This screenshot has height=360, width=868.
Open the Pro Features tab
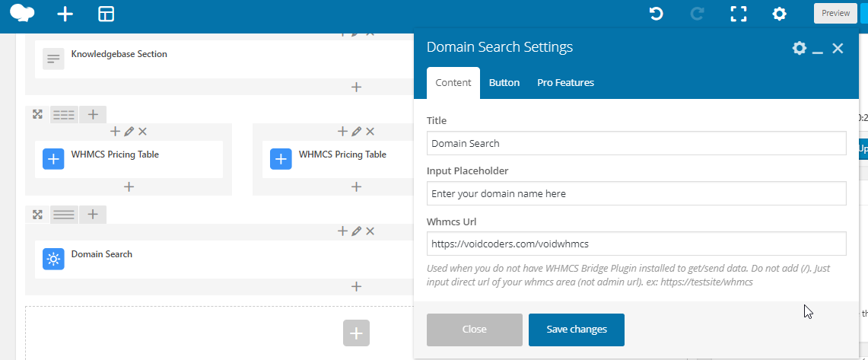pos(565,83)
